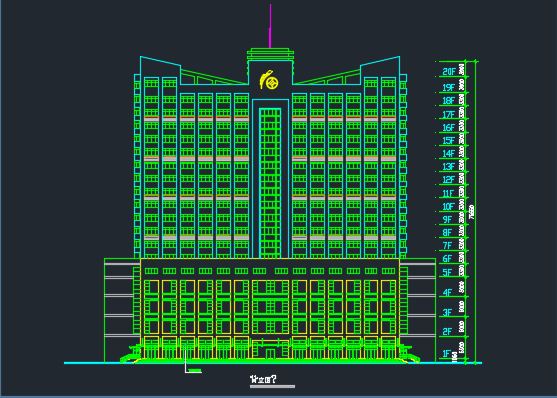Screen dimensions: 557x398
Task: Select the 17F floor label
Action: [x=449, y=114]
